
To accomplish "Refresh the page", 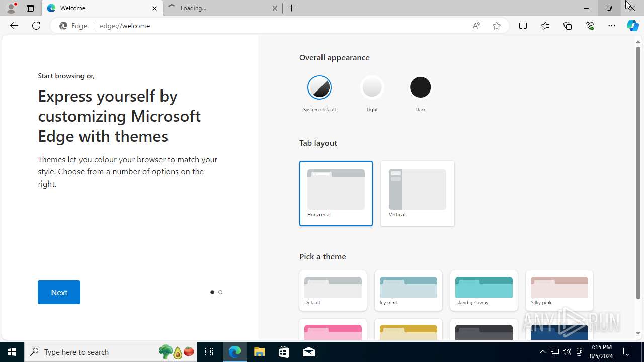I will pyautogui.click(x=36, y=26).
